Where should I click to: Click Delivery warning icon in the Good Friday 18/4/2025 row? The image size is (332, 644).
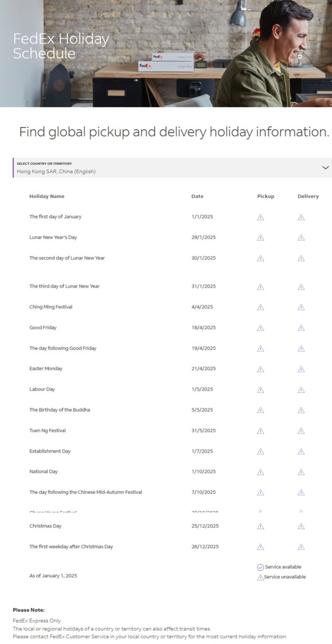(x=301, y=328)
